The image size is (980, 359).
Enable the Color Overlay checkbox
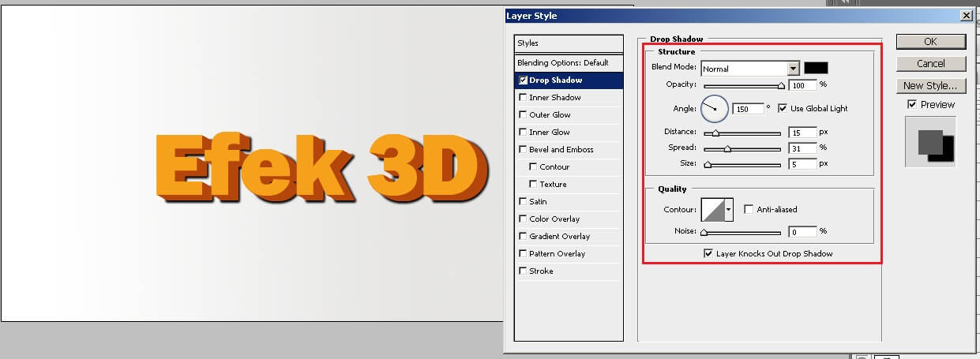(523, 219)
